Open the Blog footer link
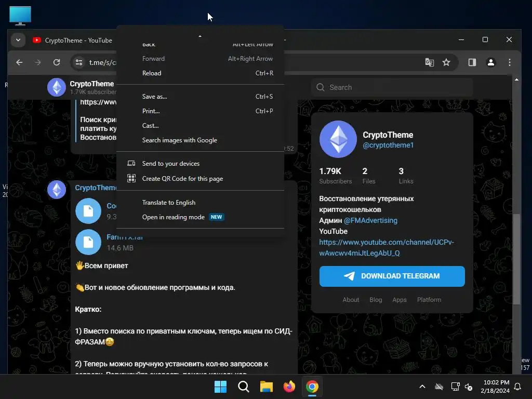The width and height of the screenshot is (532, 399). pyautogui.click(x=376, y=300)
